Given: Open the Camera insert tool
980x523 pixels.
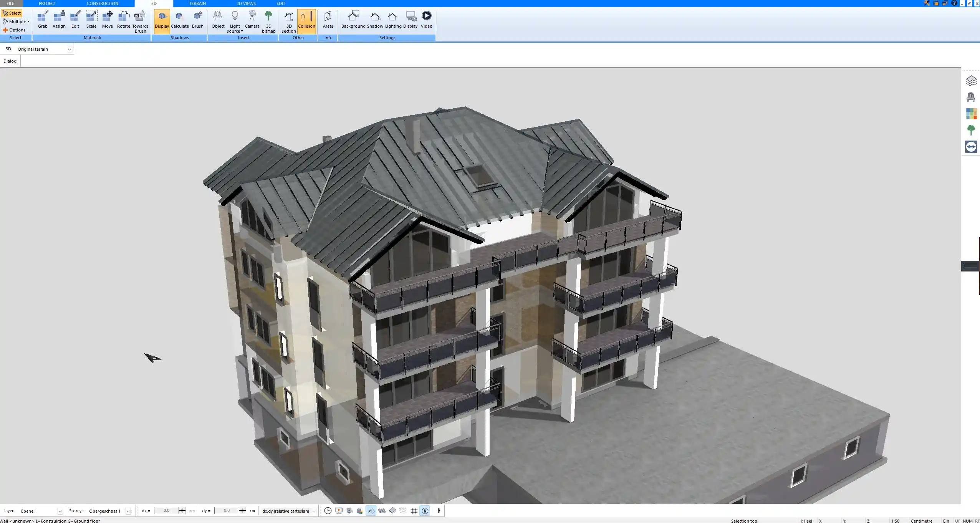Looking at the screenshot, I should coord(252,19).
